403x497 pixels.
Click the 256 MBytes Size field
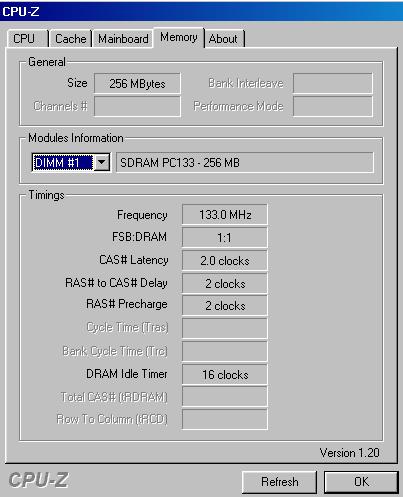pyautogui.click(x=137, y=83)
